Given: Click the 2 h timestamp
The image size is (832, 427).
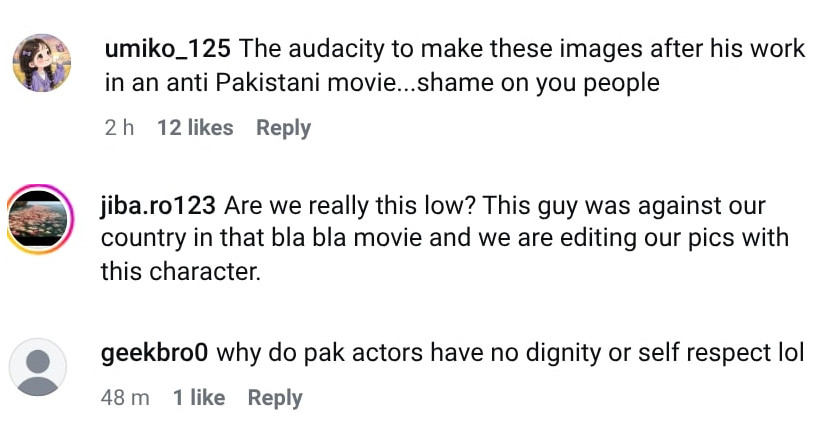Looking at the screenshot, I should click(x=119, y=128).
